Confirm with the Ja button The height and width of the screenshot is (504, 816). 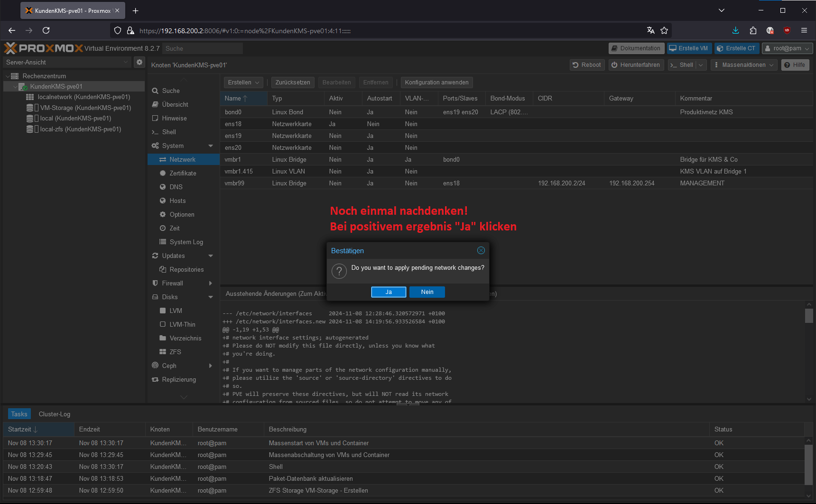[x=389, y=292]
